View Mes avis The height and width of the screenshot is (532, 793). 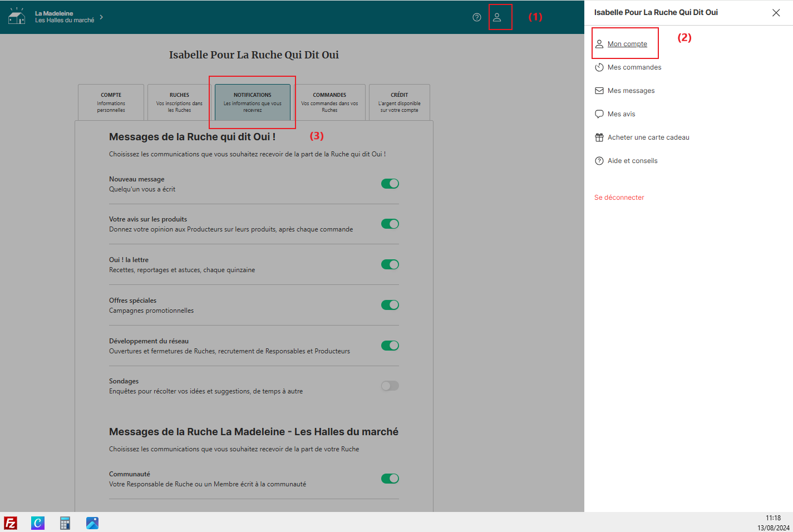coord(621,114)
